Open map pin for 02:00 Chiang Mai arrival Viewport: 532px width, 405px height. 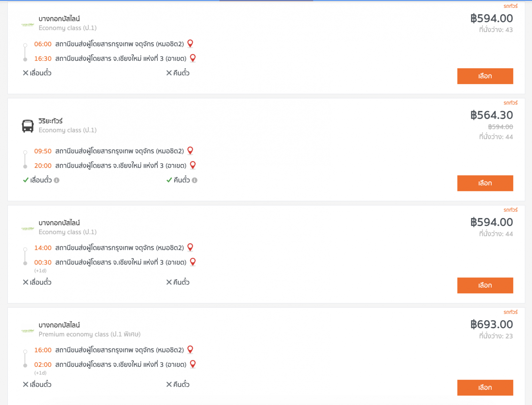click(193, 364)
